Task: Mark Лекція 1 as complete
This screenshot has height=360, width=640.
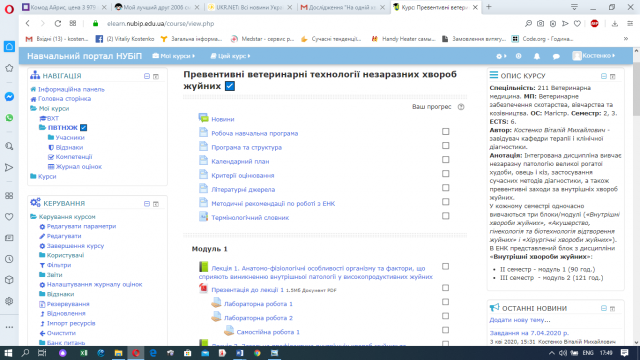Action: click(x=446, y=267)
